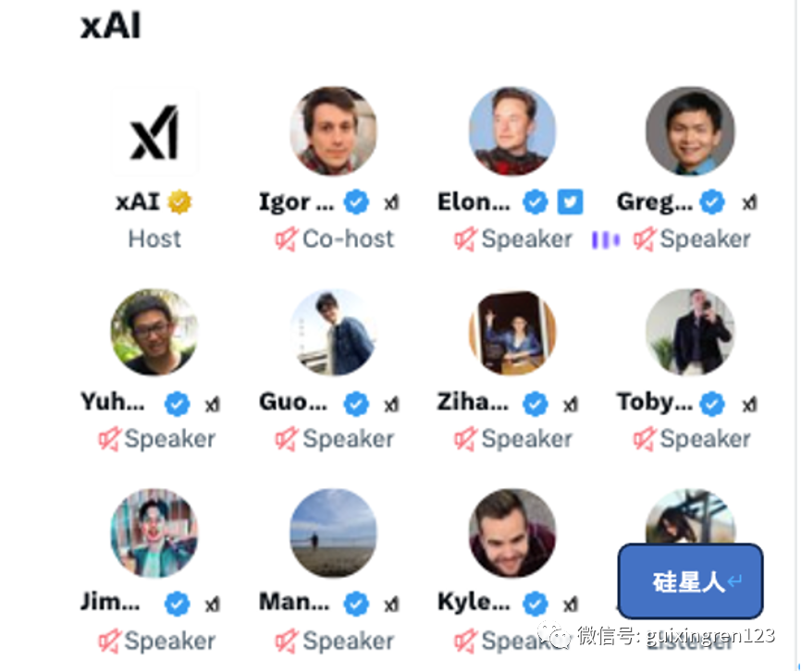801x672 pixels.
Task: Click Toby's speaker avatar
Action: click(x=690, y=333)
